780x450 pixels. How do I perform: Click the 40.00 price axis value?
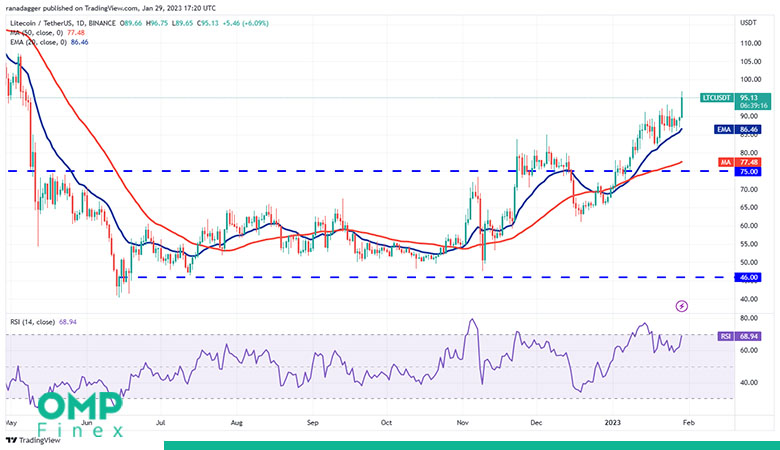(x=750, y=299)
